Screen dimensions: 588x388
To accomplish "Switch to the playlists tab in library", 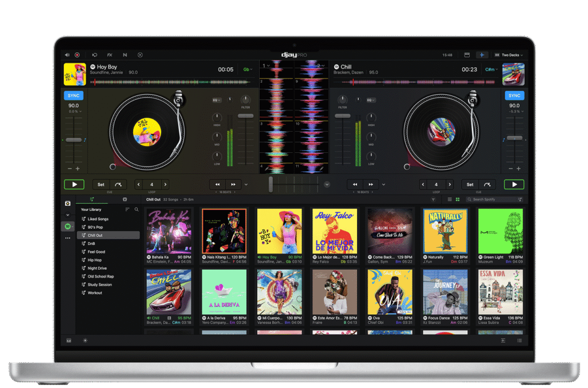I will coord(92,199).
